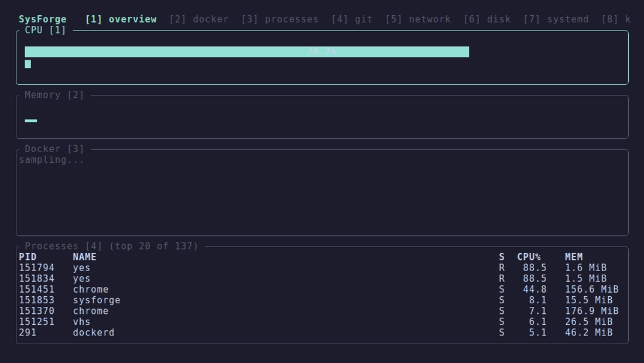Focus the Processes [4] panel title
The width and height of the screenshot is (644, 363).
(63, 246)
